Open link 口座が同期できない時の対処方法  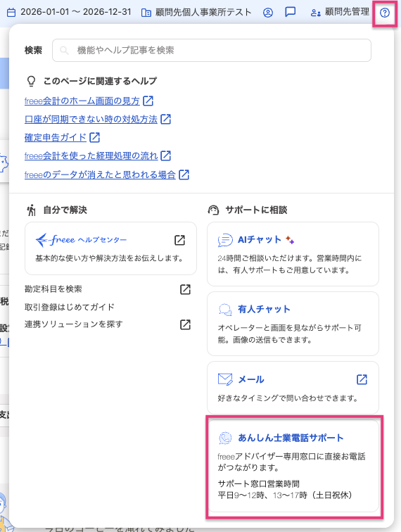pyautogui.click(x=91, y=119)
